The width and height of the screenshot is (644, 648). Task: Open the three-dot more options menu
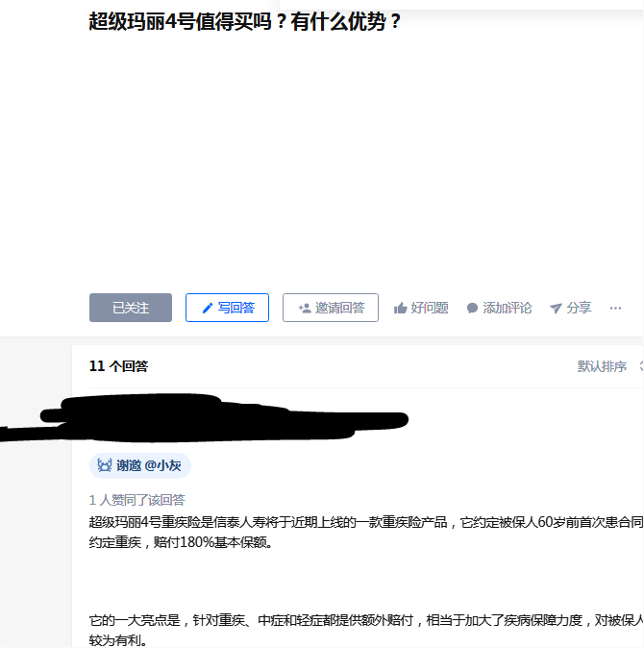(615, 308)
